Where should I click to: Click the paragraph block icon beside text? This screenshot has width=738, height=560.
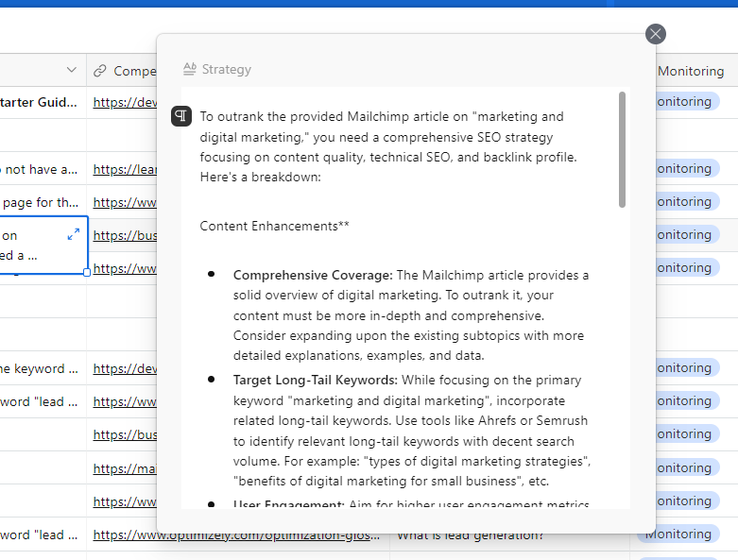point(181,116)
